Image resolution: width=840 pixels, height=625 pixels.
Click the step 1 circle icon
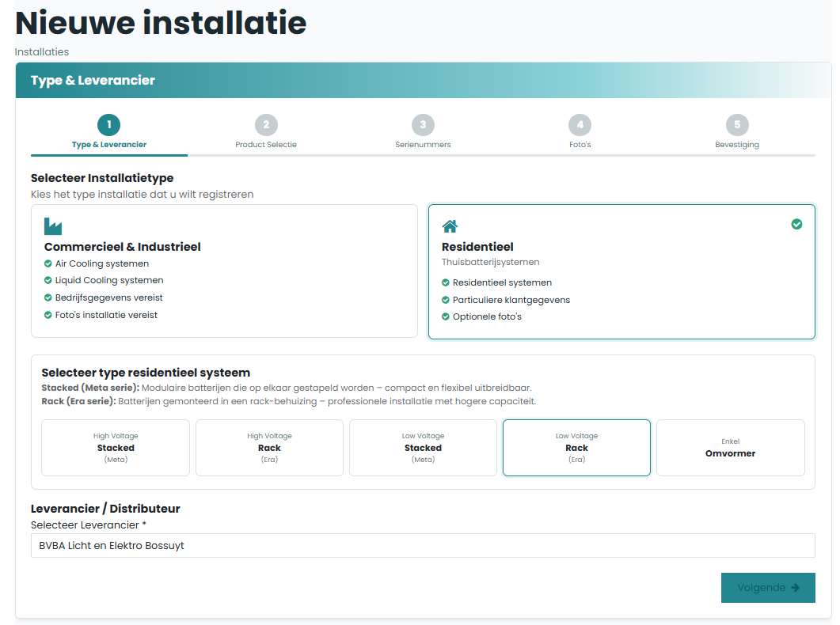(108, 125)
